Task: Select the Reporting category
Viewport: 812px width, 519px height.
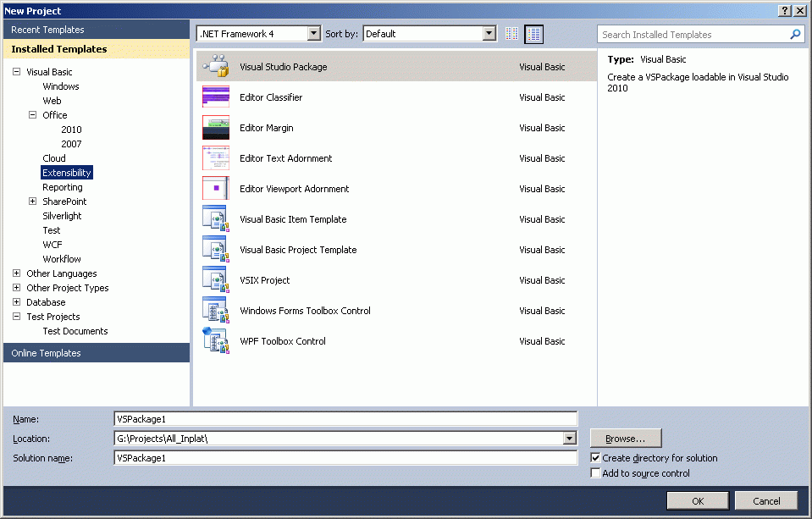Action: tap(62, 187)
